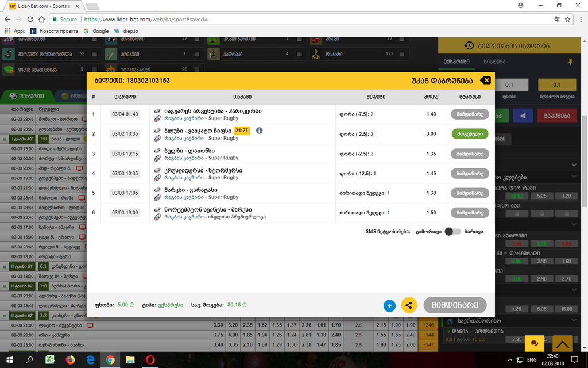Click the უკან დაბრუნება back button

(442, 80)
